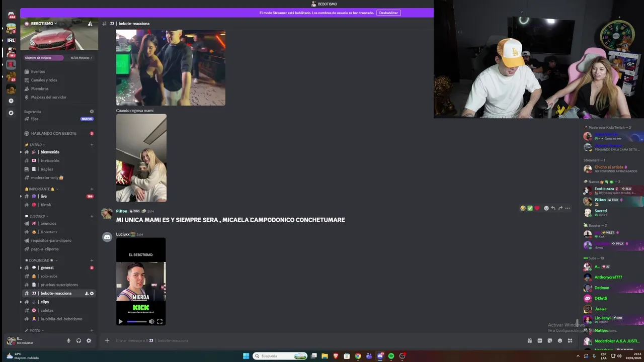644x362 pixels.
Task: Open Discover servers compass icon
Action: 11,113
